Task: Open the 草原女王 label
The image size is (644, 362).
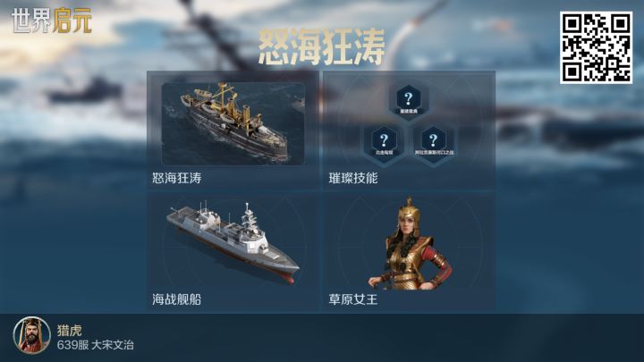Action: point(352,299)
